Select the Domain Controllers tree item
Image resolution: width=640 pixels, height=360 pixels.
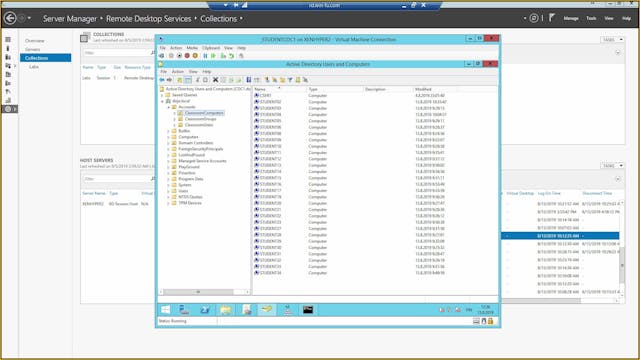tap(196, 143)
